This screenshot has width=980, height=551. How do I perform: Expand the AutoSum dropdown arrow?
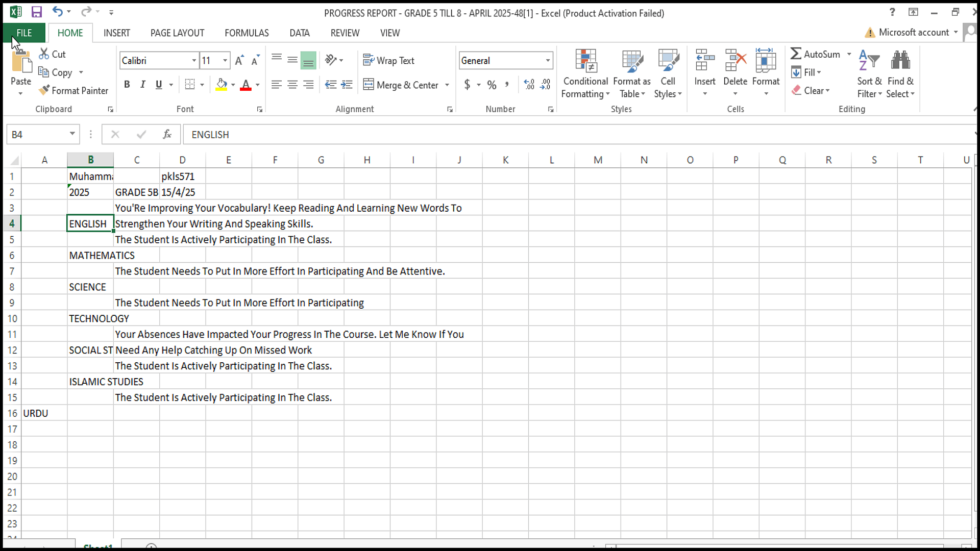[x=849, y=54]
